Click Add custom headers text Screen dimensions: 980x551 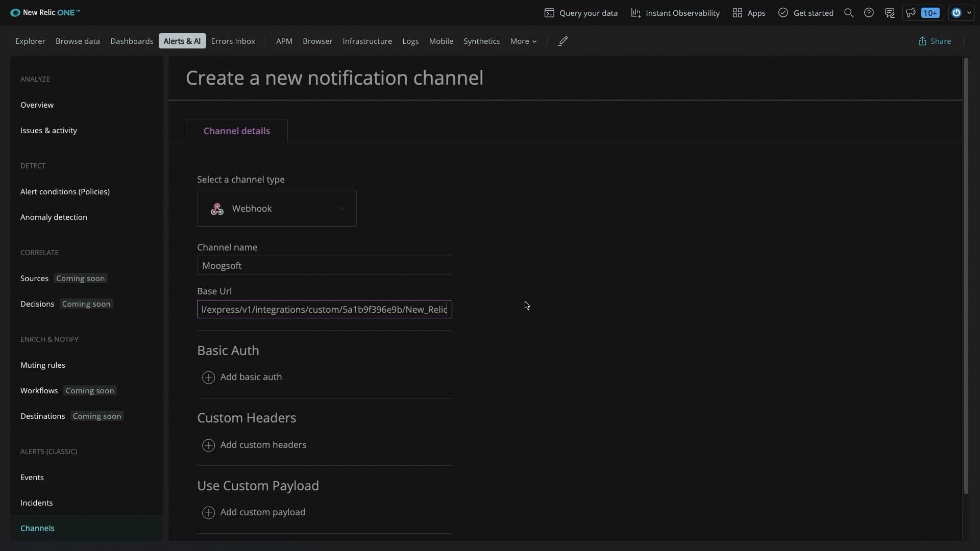263,444
